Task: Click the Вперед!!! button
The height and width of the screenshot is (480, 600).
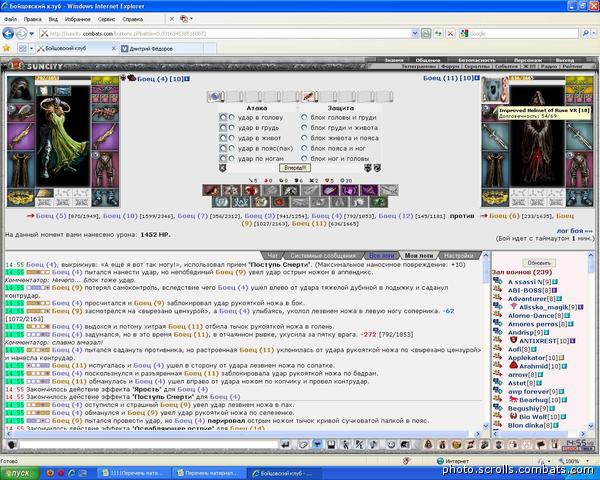Action: point(295,168)
